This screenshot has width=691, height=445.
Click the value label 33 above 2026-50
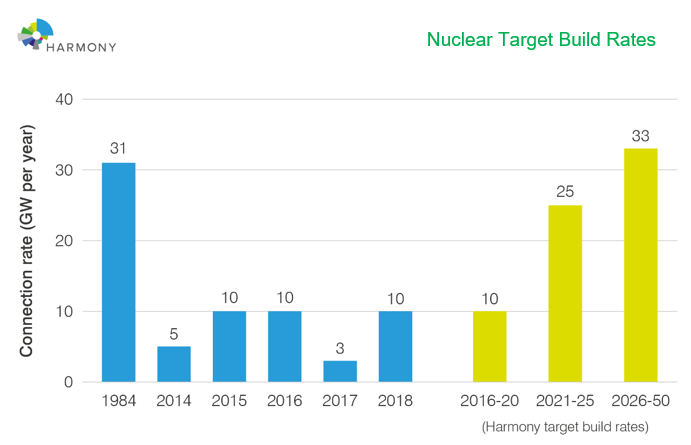click(x=640, y=135)
